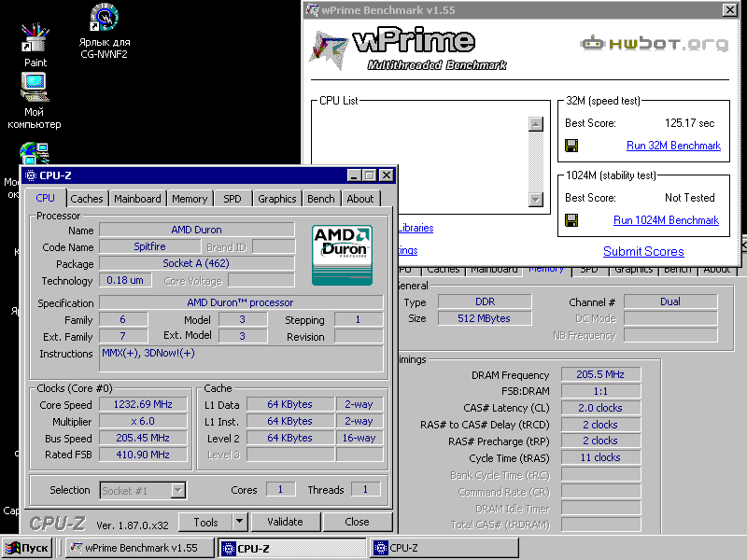747x560 pixels.
Task: Click the wPrime title bar icon
Action: (313, 9)
